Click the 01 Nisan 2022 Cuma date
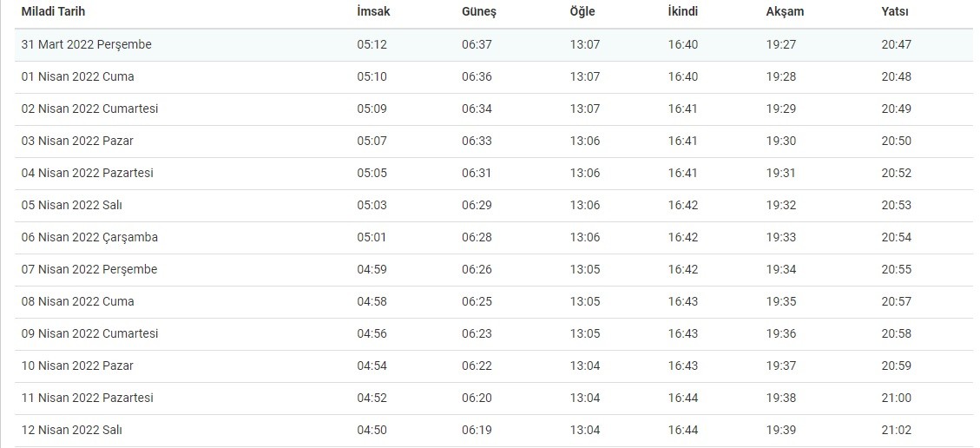The image size is (980, 448). point(78,76)
